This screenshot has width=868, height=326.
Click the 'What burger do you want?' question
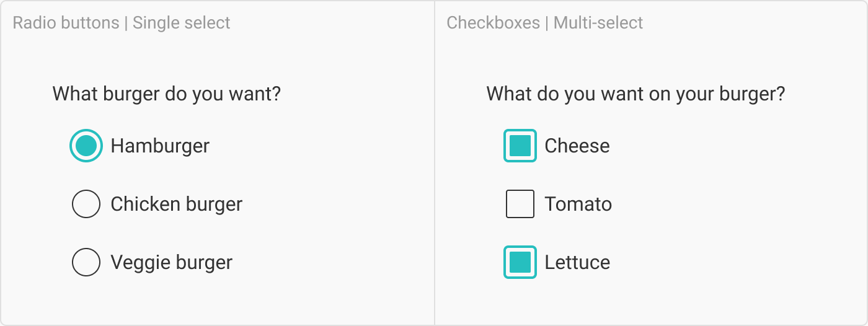tap(167, 94)
